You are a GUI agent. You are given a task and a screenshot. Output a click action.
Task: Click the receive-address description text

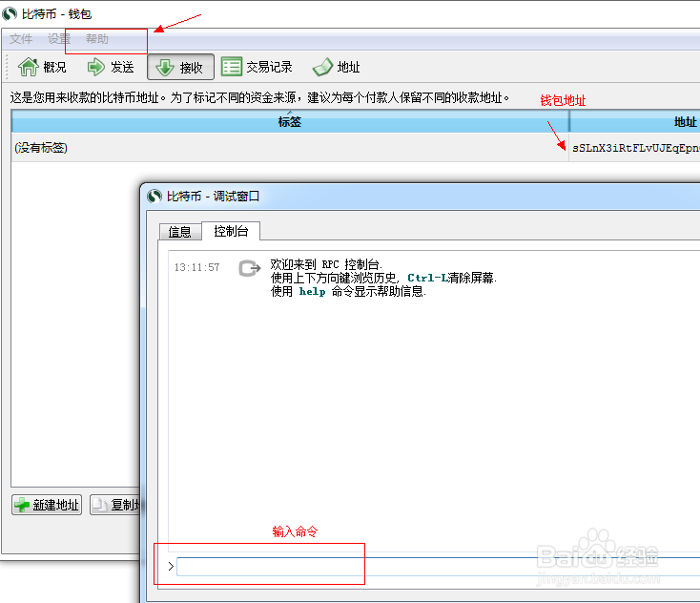(x=259, y=97)
